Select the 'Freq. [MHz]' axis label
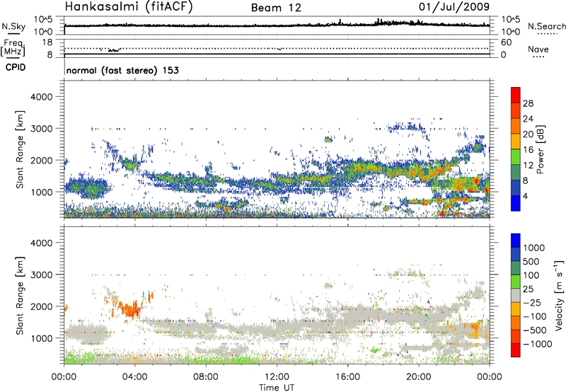 point(13,47)
